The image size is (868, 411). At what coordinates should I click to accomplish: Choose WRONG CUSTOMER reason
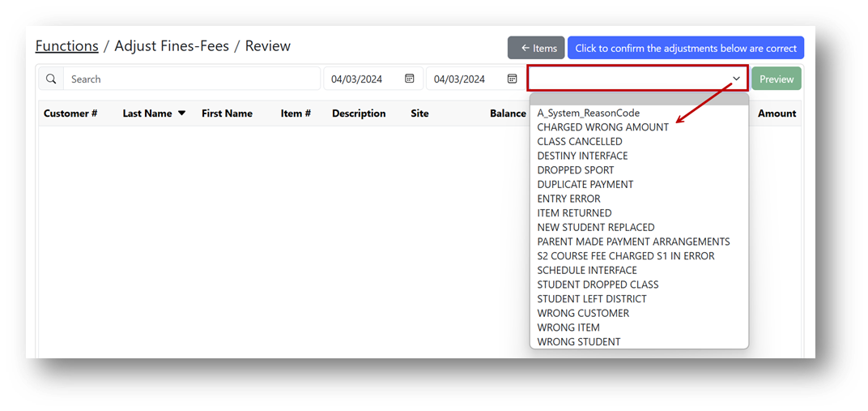(x=583, y=314)
